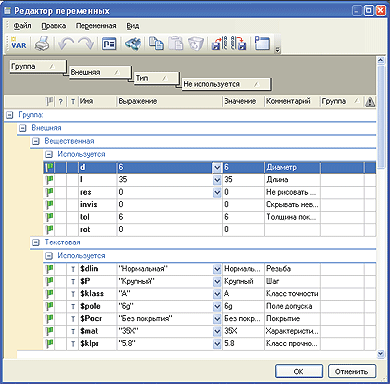Click the vertical scrollbar down arrow
The image size is (390, 384).
coord(381,354)
